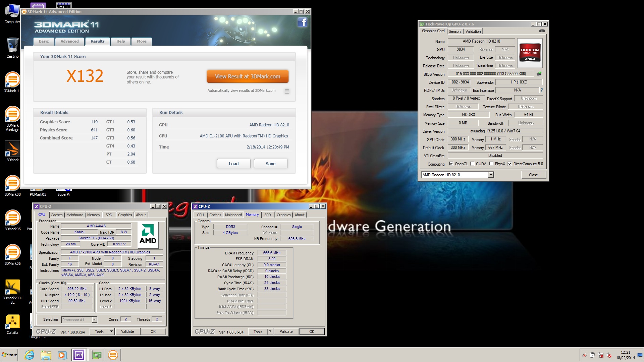Open Mainboard tab in CPU-Z CPU window

pyautogui.click(x=75, y=215)
